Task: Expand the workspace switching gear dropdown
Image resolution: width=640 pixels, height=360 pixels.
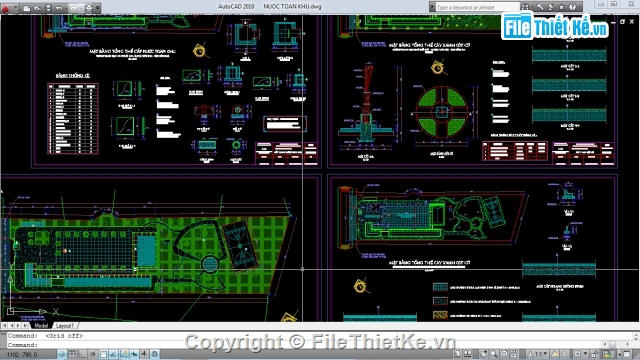Action: coord(580,354)
